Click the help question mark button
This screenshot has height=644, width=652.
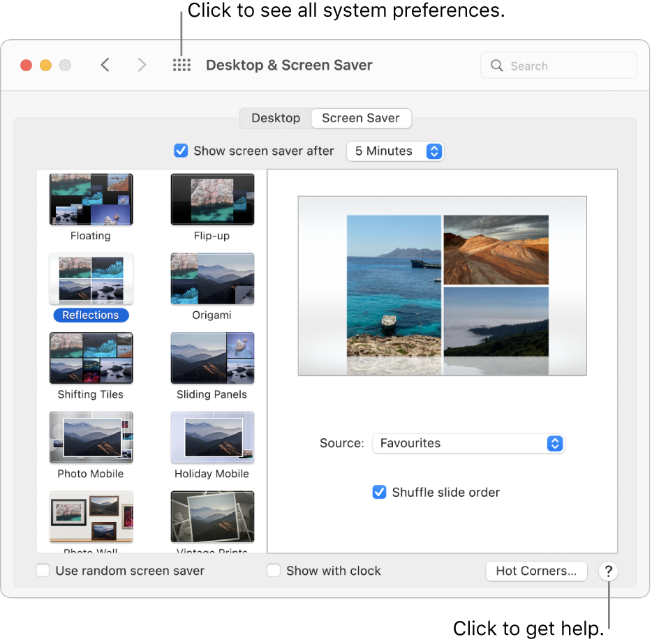pyautogui.click(x=608, y=571)
